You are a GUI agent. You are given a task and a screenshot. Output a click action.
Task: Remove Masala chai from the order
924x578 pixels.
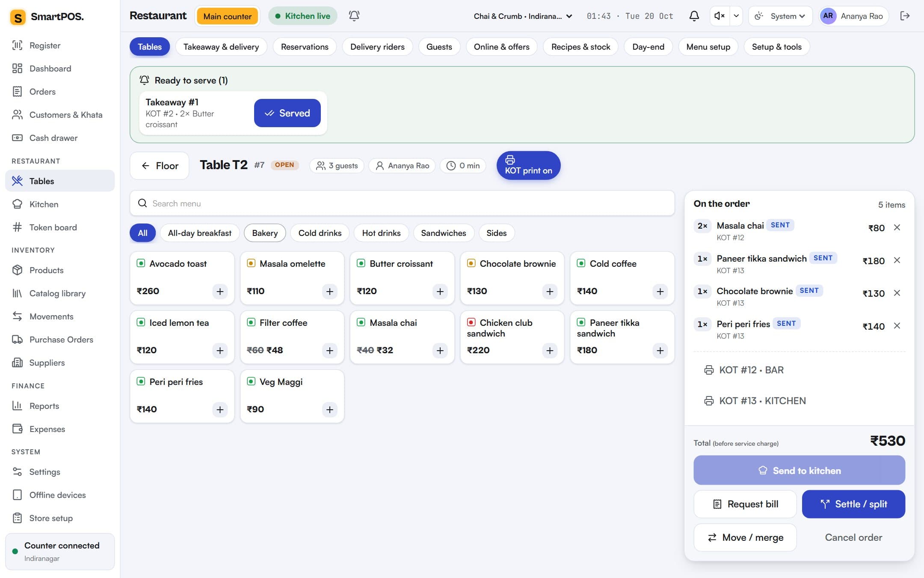897,227
